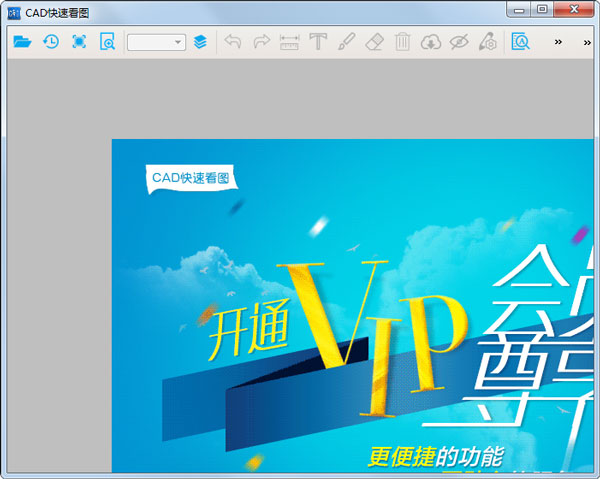The image size is (600, 479).
Task: Show recently opened files history
Action: tap(51, 42)
